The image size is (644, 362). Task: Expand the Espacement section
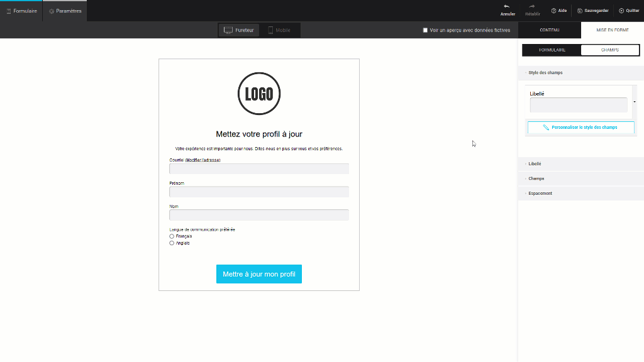(540, 194)
